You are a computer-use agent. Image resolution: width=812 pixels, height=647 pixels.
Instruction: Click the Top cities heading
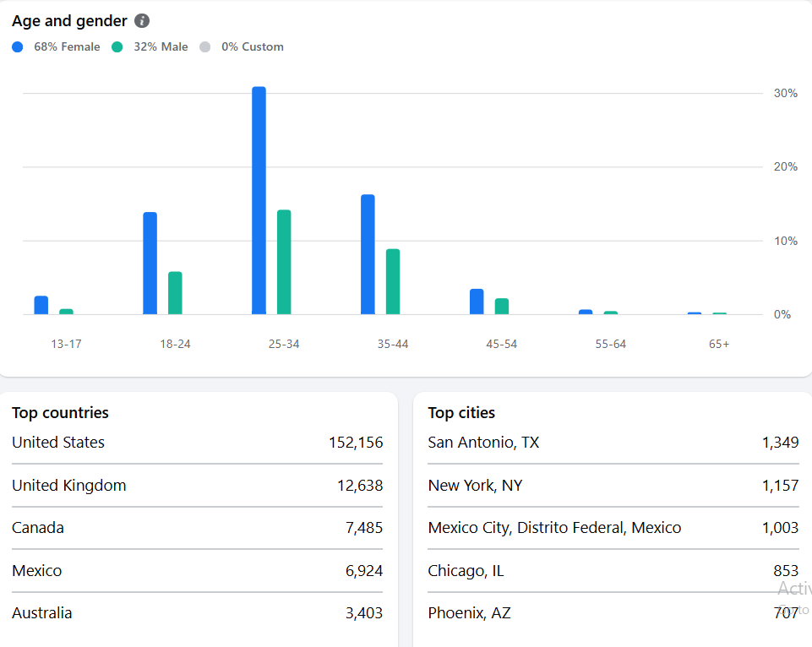[x=461, y=413]
